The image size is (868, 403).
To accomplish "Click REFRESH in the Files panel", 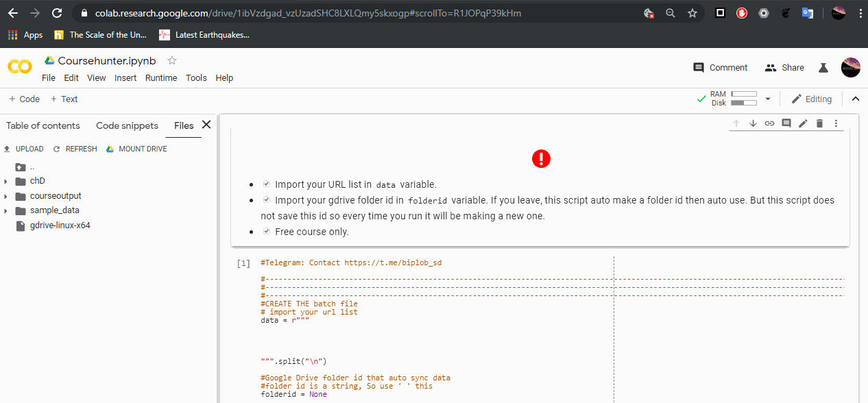I will [75, 149].
